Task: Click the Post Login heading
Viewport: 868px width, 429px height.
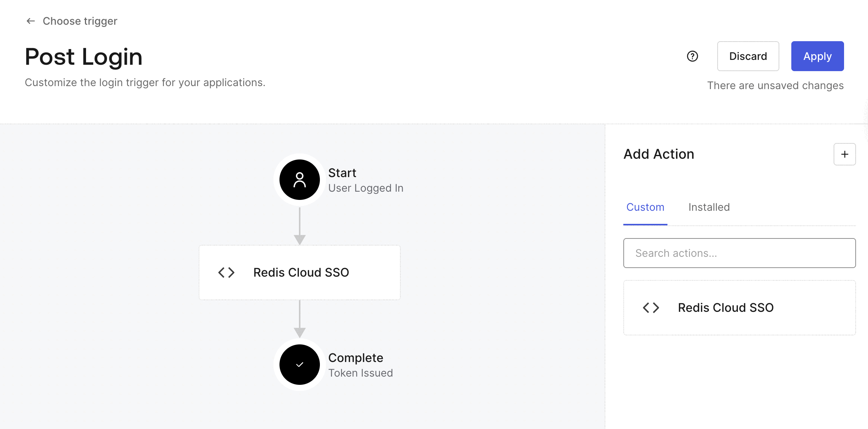Action: point(84,57)
